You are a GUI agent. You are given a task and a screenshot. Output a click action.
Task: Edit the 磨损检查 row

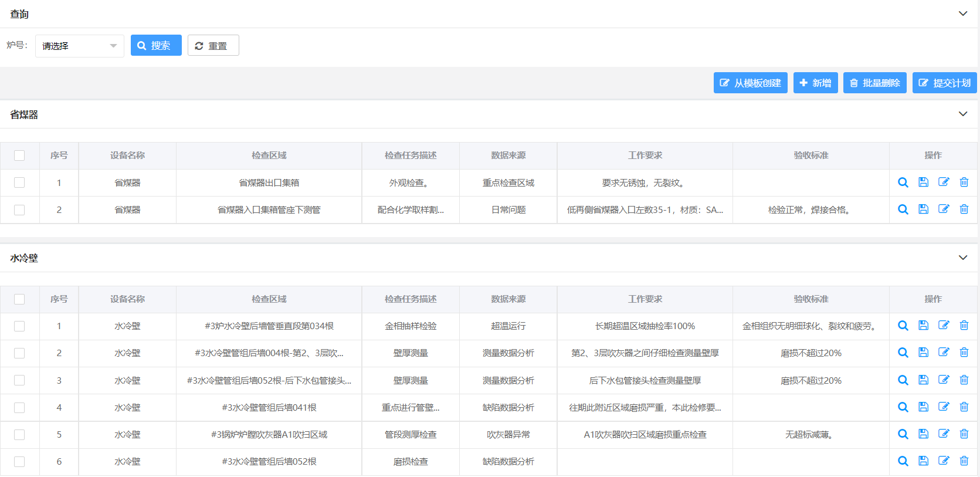coord(944,461)
